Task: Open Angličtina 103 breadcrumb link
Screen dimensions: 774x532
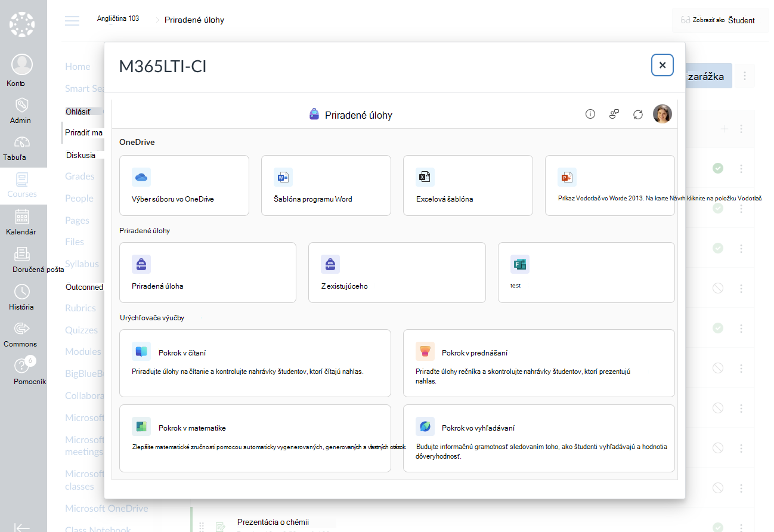Action: 118,18
